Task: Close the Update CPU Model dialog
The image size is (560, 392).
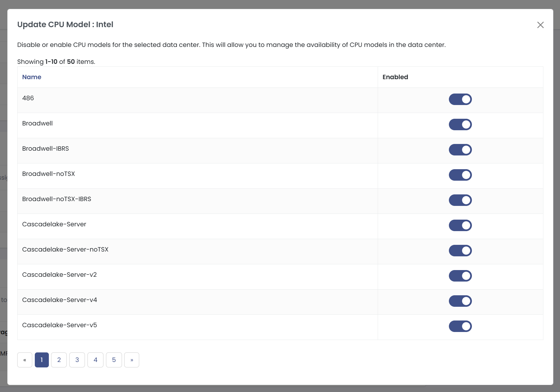Action: click(540, 25)
